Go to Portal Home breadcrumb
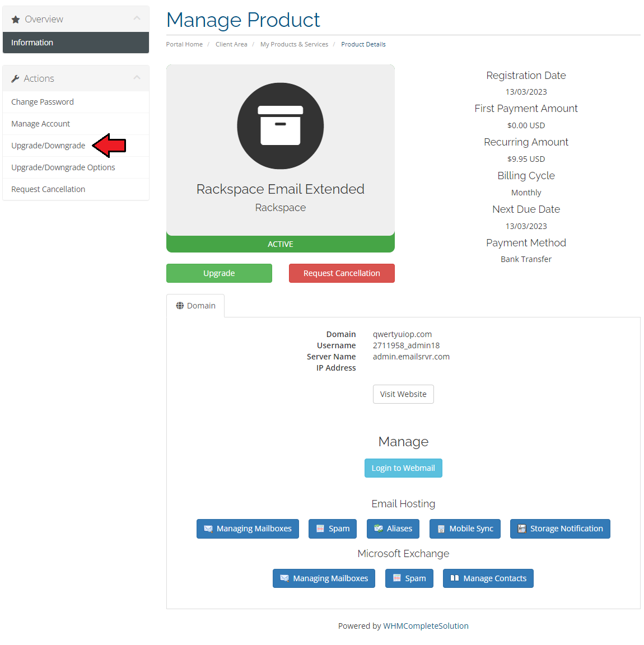 tap(184, 44)
